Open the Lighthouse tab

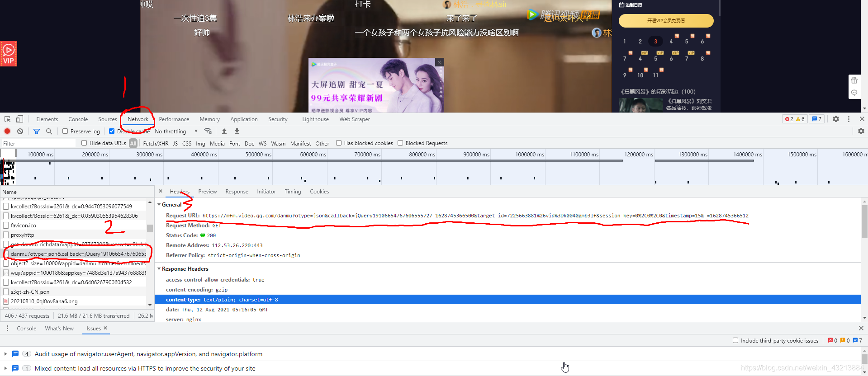[x=315, y=119]
